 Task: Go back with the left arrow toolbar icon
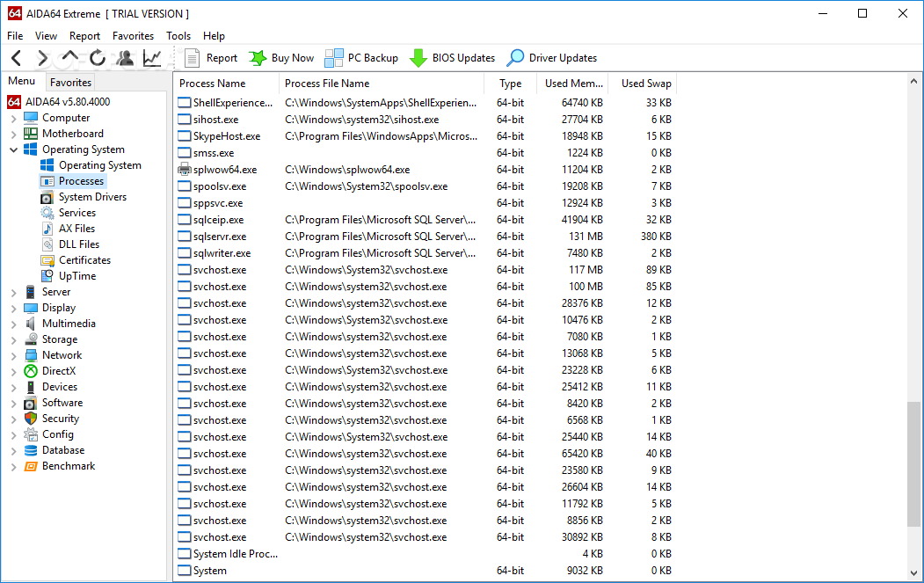pos(17,58)
